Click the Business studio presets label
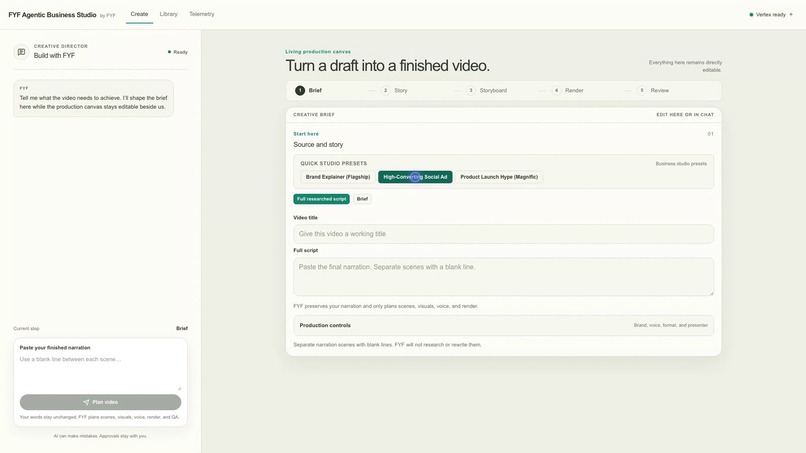 coord(681,164)
